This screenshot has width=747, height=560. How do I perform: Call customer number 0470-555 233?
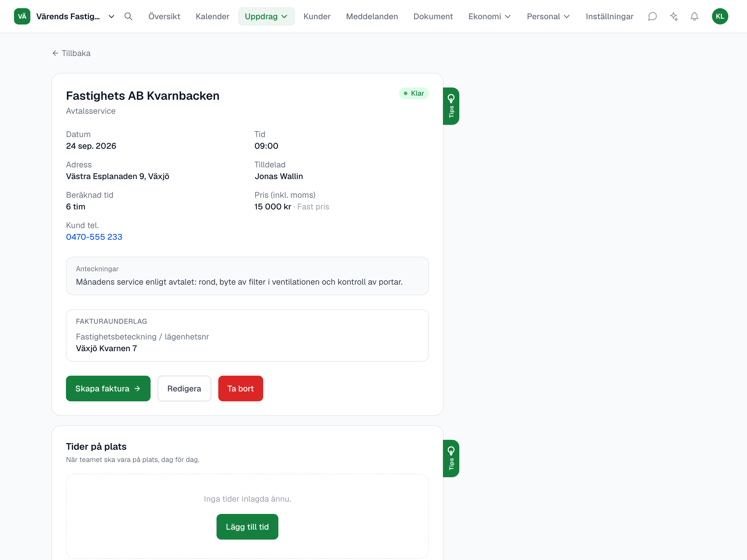click(94, 237)
